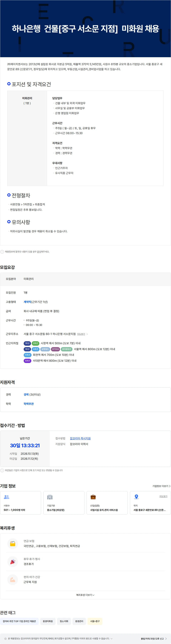The width and height of the screenshot is (171, 644).
Task: Click the 서울 중구 서소문동 60-1 address text
Action: [50, 334]
